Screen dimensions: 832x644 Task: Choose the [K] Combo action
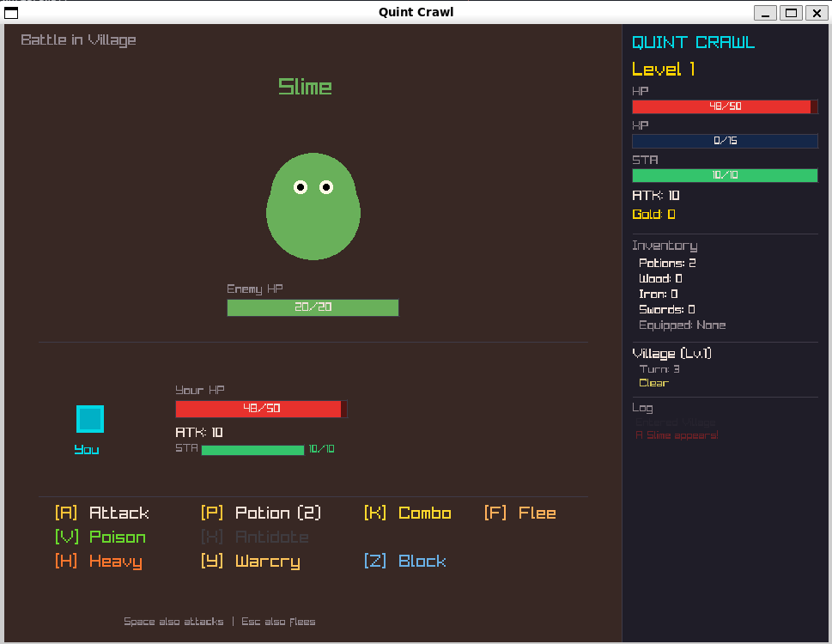(x=408, y=513)
